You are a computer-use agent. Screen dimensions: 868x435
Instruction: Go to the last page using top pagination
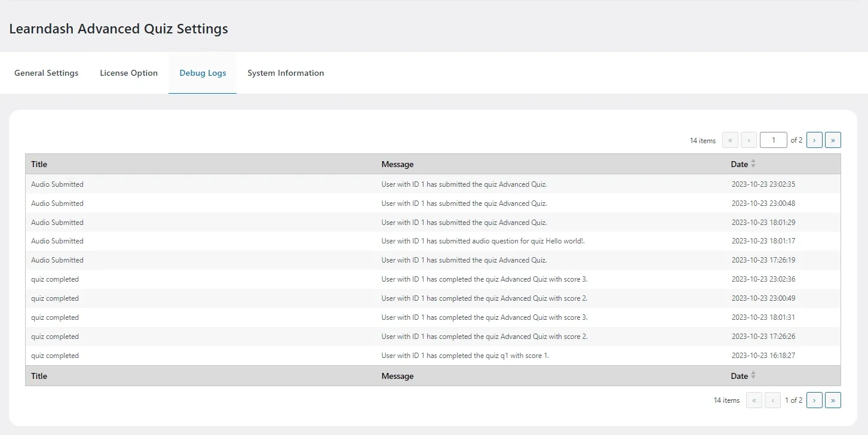tap(833, 140)
